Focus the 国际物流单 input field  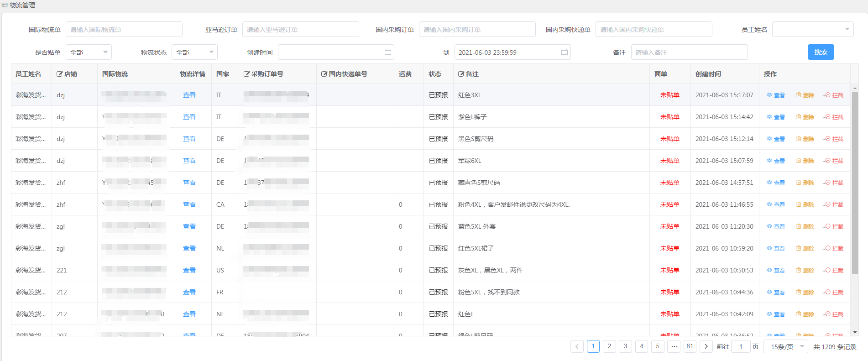124,30
